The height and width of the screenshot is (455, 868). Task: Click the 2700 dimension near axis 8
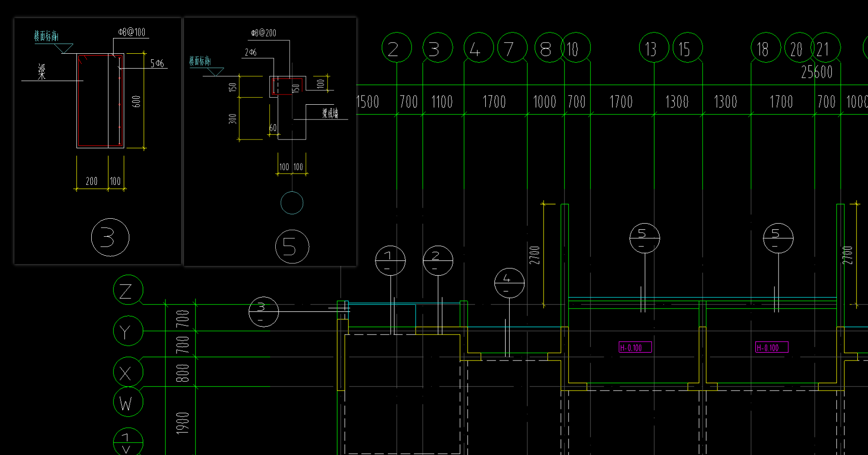coord(535,255)
